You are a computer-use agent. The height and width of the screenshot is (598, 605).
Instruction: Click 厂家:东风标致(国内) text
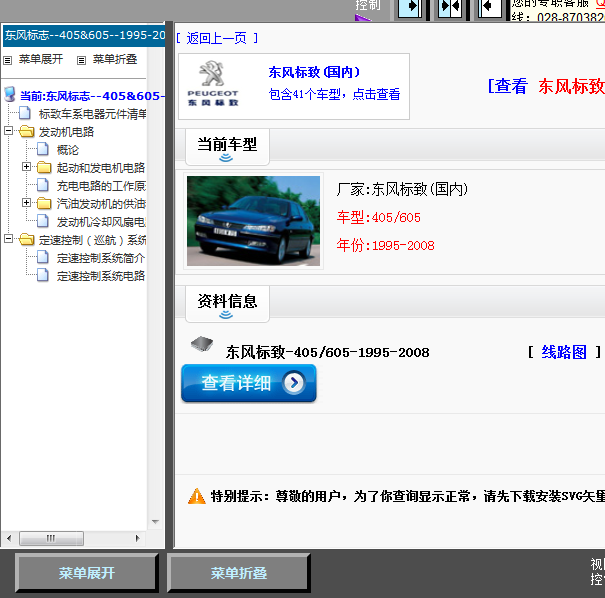402,189
